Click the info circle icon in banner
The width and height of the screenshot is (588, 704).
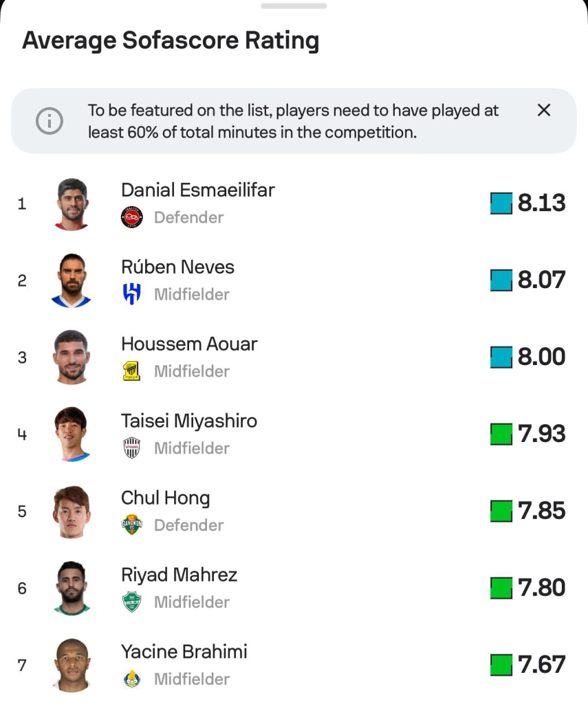click(50, 121)
